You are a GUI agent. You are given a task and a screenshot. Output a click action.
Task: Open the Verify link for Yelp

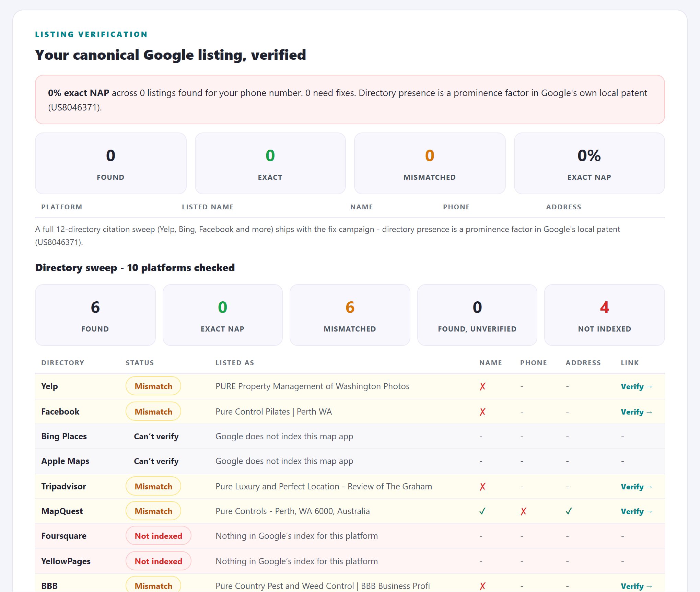pos(636,386)
